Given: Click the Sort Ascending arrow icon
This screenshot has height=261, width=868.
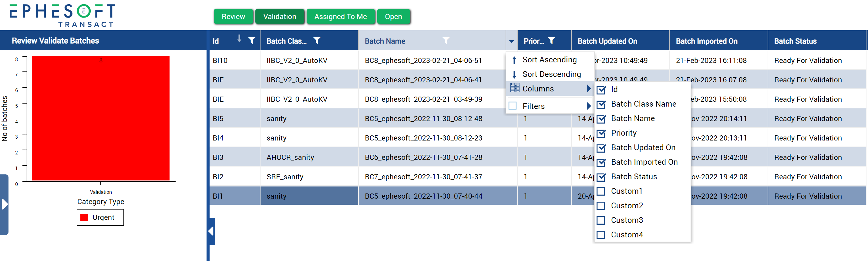Looking at the screenshot, I should point(514,60).
